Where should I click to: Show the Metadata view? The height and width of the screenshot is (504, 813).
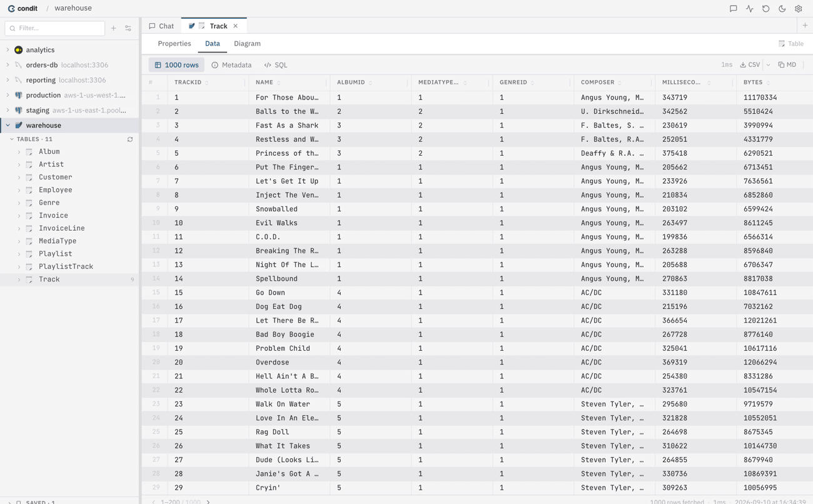point(231,65)
